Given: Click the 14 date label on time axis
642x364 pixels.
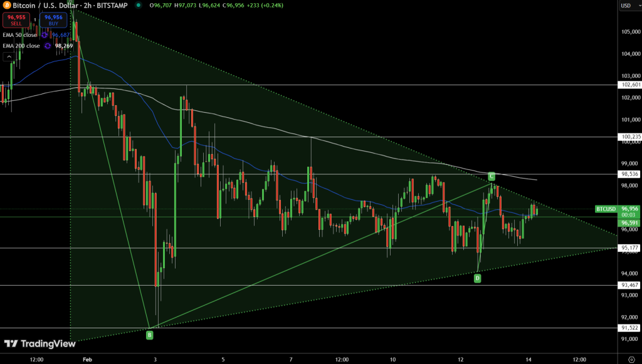Looking at the screenshot, I should tap(528, 360).
